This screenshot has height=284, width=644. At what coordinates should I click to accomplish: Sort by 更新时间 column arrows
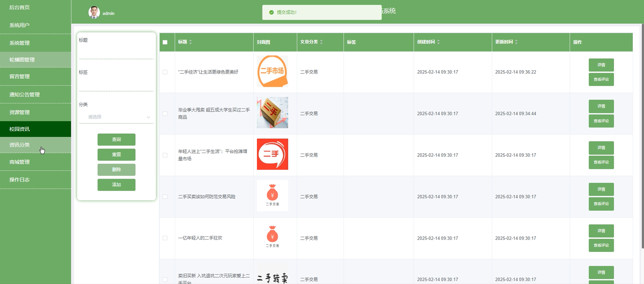pyautogui.click(x=516, y=42)
